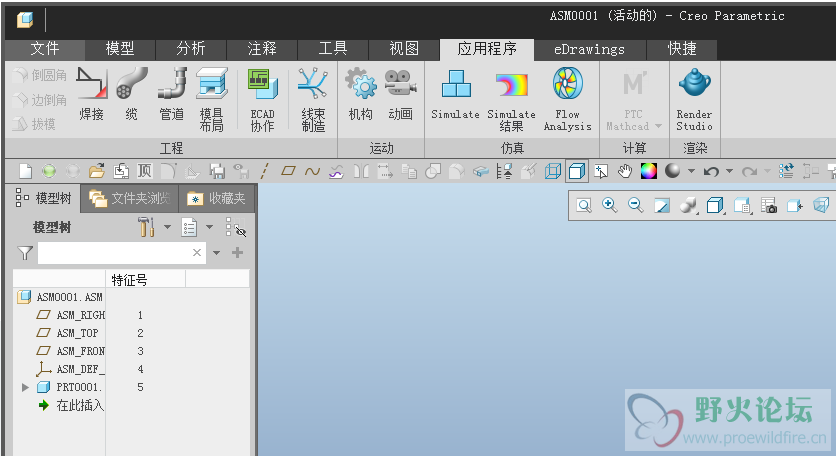The height and width of the screenshot is (456, 836).
Task: Click the gray appearance sphere swatch
Action: tap(673, 171)
